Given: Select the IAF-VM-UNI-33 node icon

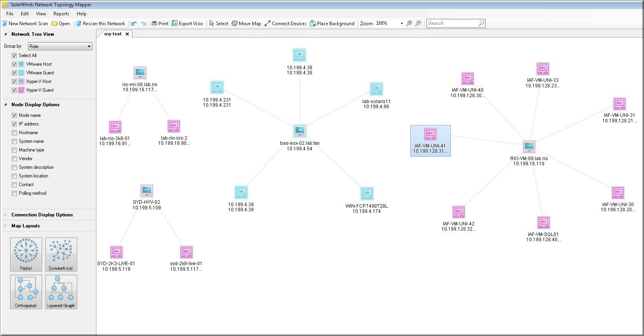Looking at the screenshot, I should coord(543,68).
